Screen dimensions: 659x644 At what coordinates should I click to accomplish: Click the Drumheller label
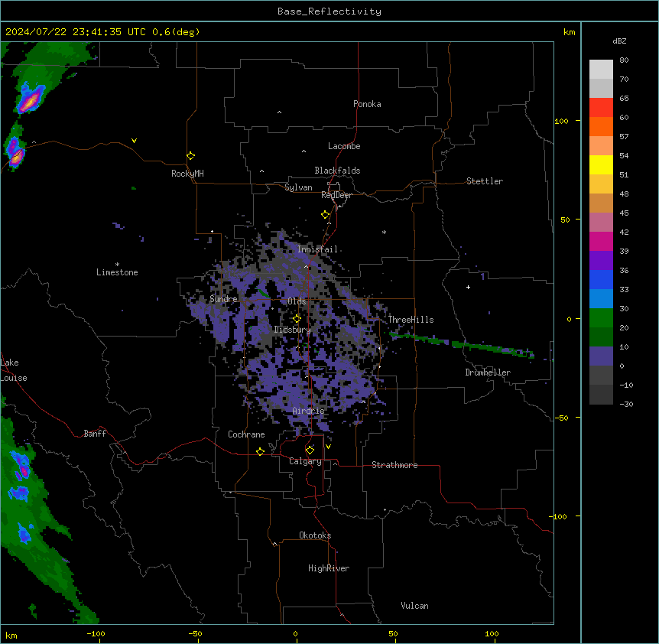click(x=488, y=372)
